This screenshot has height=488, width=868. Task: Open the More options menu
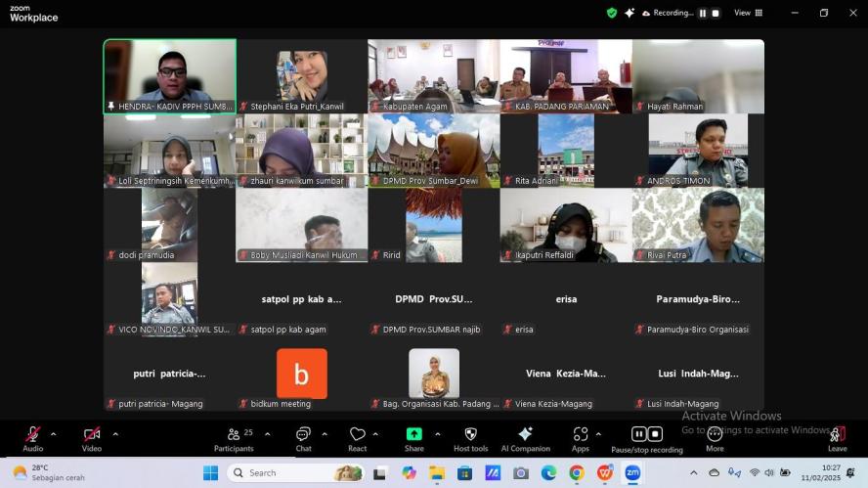coord(715,437)
